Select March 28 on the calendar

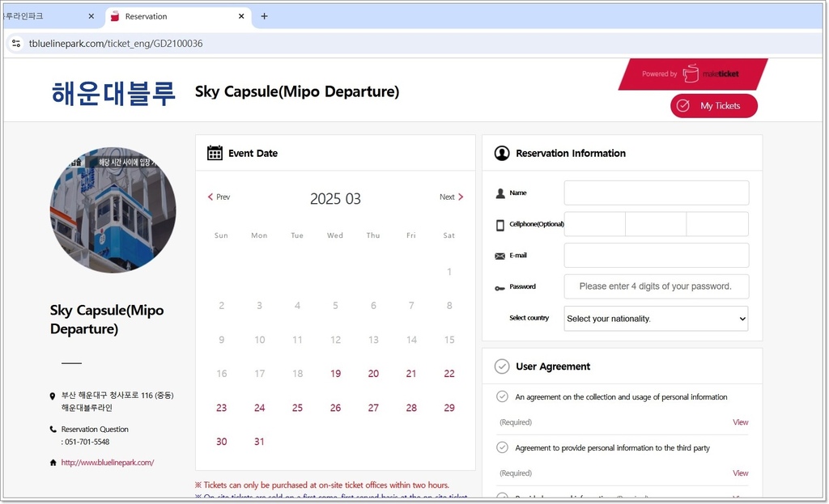(411, 408)
